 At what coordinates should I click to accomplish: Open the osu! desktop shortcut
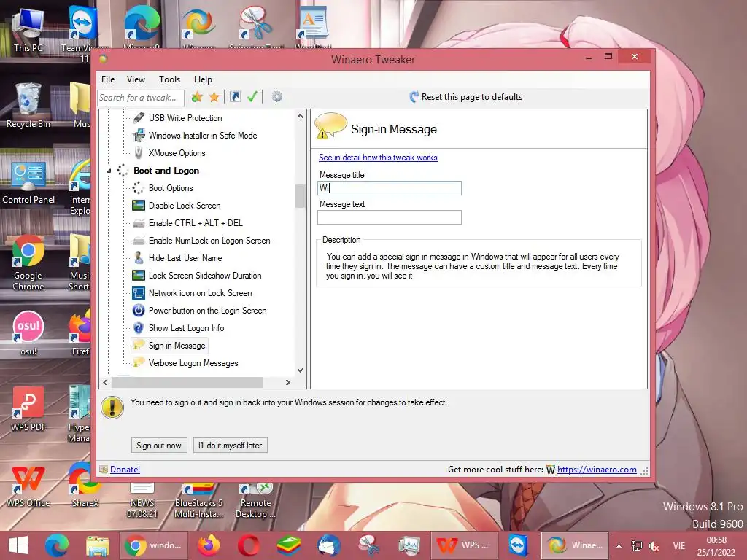point(28,332)
